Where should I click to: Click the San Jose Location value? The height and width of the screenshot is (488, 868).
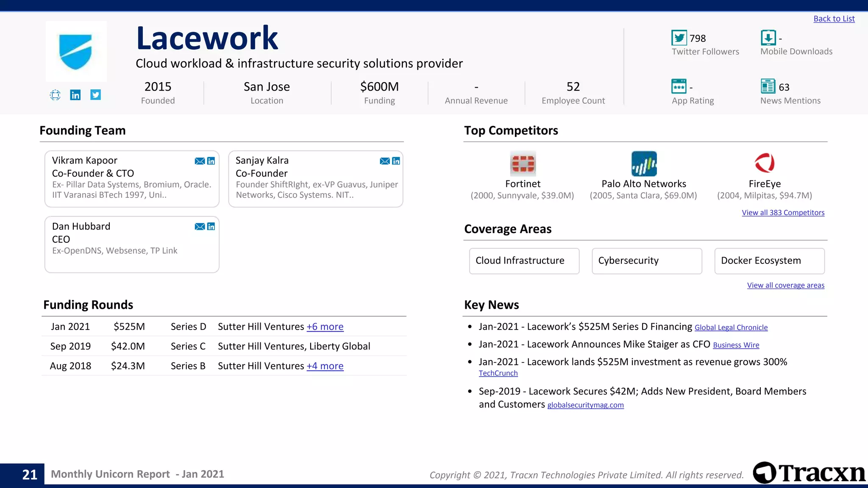267,86
